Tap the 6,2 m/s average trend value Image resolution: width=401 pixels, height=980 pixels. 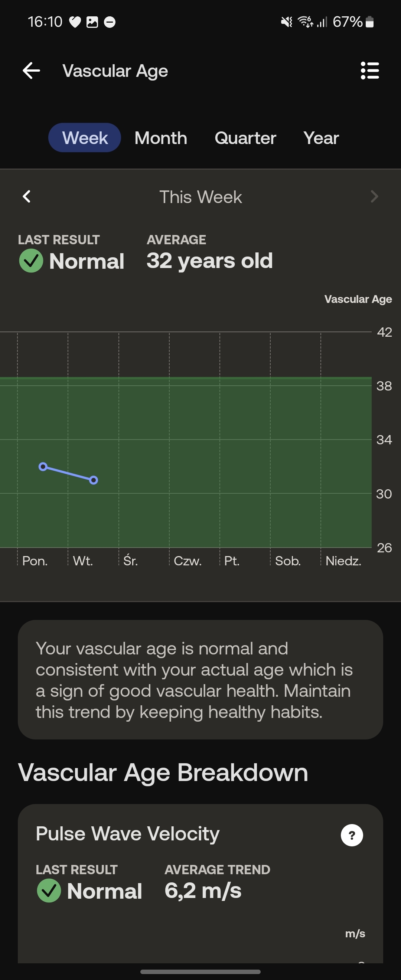pos(203,891)
